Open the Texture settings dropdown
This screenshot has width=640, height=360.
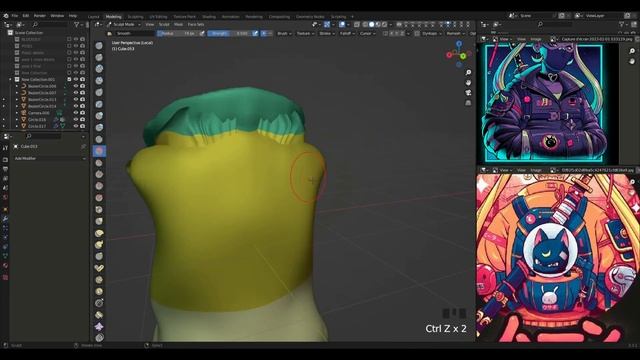[x=305, y=33]
